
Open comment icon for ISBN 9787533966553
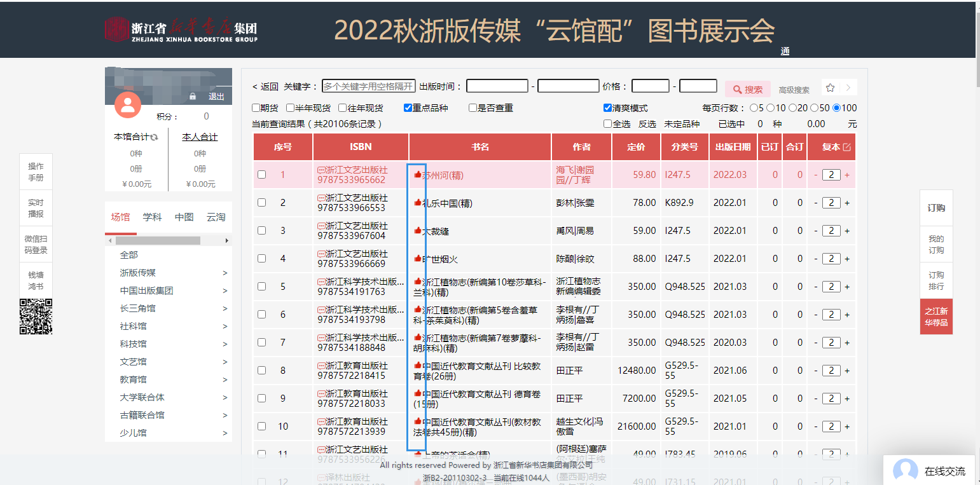point(321,198)
